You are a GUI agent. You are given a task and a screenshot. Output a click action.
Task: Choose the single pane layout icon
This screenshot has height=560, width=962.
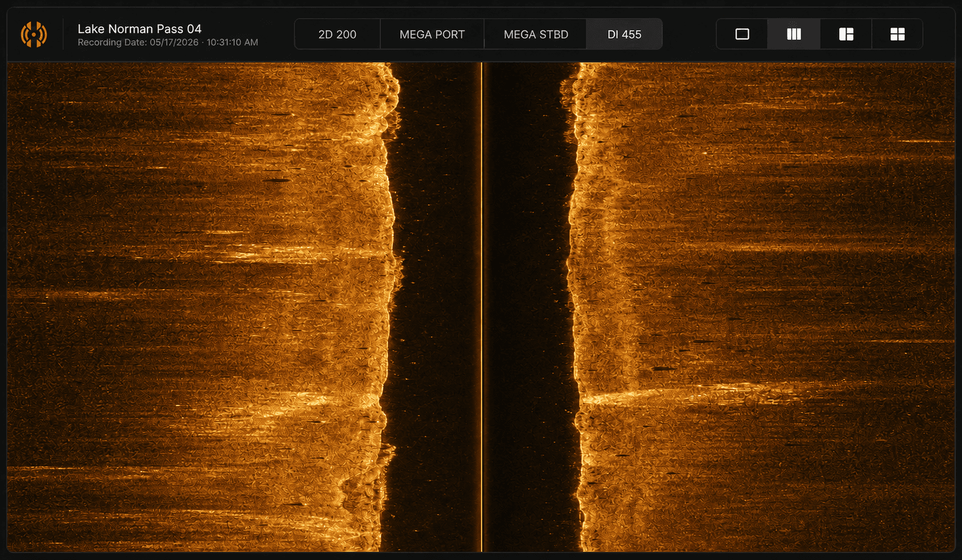tap(742, 35)
